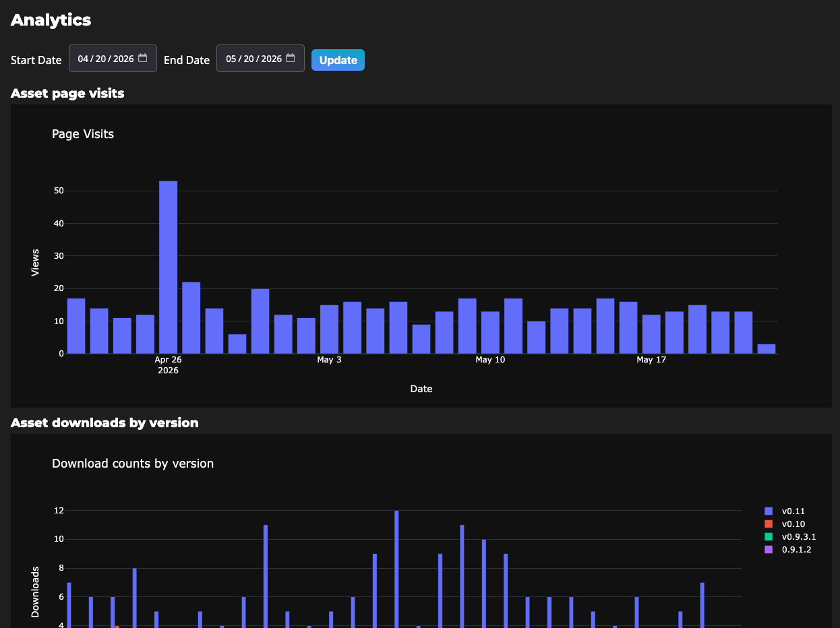Click the 0.9.1.2 legend label
This screenshot has height=628, width=840.
pyautogui.click(x=797, y=550)
